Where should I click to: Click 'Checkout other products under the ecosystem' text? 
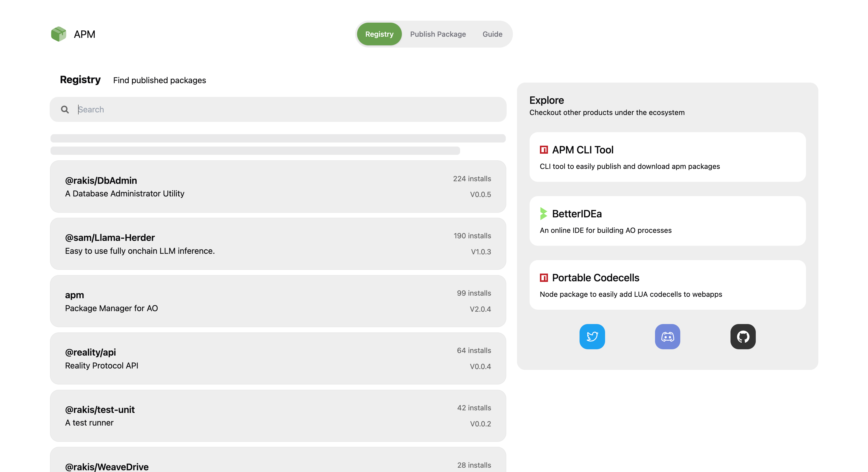pos(607,112)
